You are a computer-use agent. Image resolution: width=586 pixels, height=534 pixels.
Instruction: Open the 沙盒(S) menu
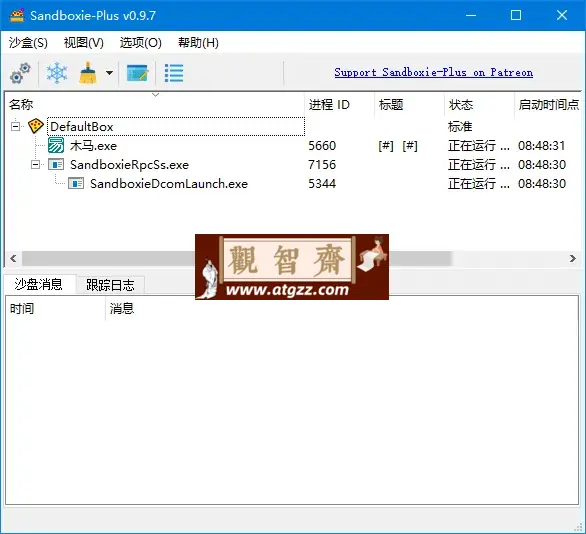(28, 43)
